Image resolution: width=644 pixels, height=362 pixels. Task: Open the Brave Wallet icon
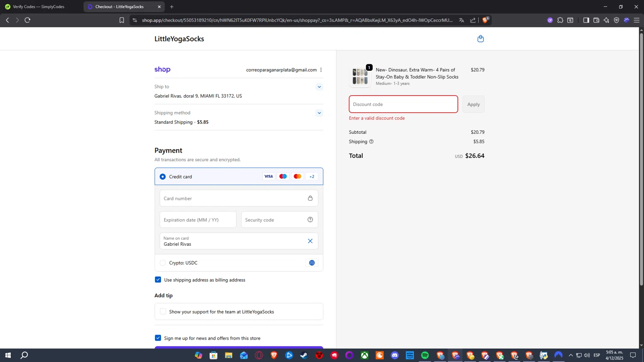click(596, 20)
